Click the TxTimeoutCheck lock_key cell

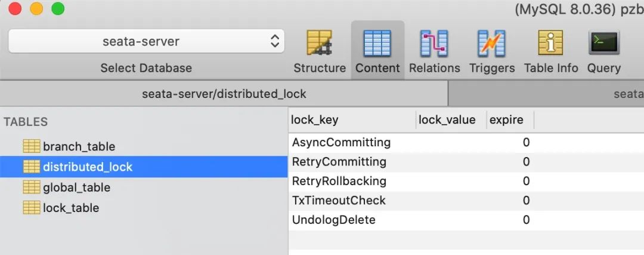339,201
